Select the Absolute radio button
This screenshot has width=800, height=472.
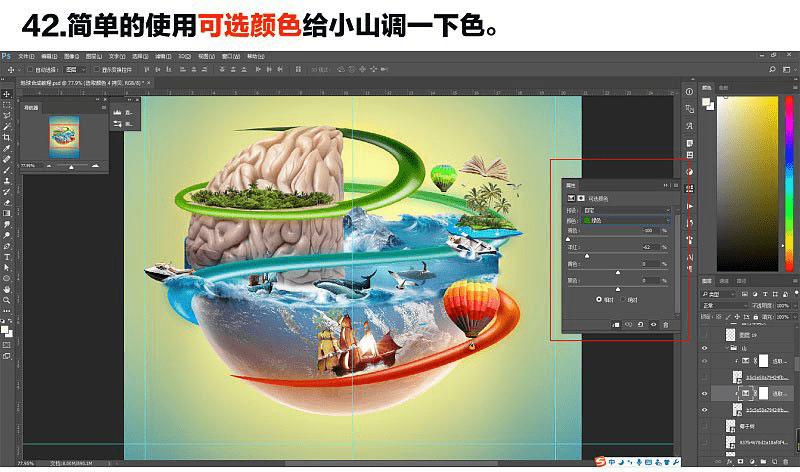point(623,300)
